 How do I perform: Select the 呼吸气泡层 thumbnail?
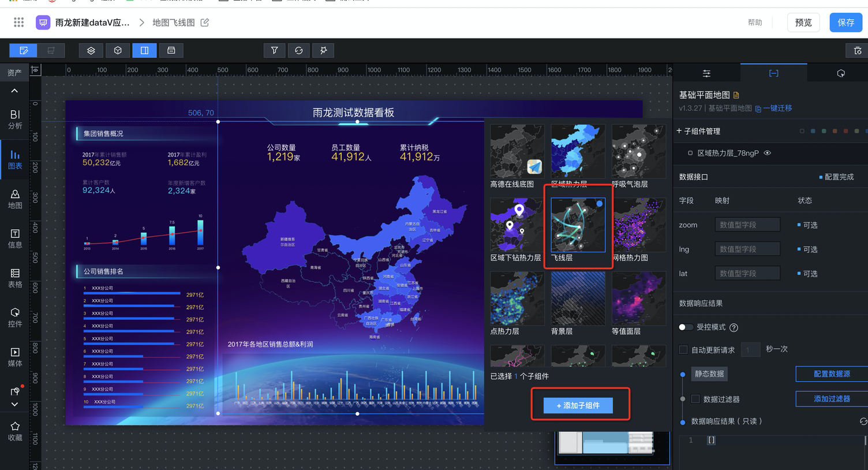pyautogui.click(x=638, y=151)
